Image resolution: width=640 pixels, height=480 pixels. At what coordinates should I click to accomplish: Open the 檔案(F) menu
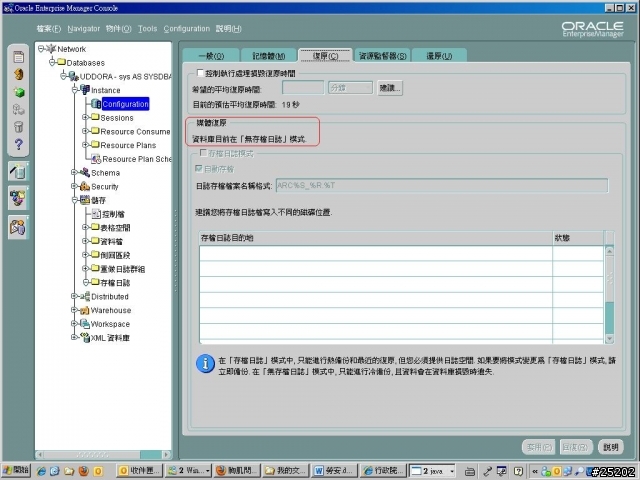coord(49,29)
